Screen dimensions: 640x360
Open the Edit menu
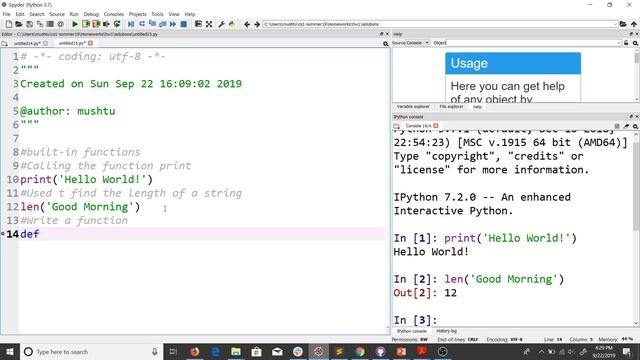(x=20, y=14)
